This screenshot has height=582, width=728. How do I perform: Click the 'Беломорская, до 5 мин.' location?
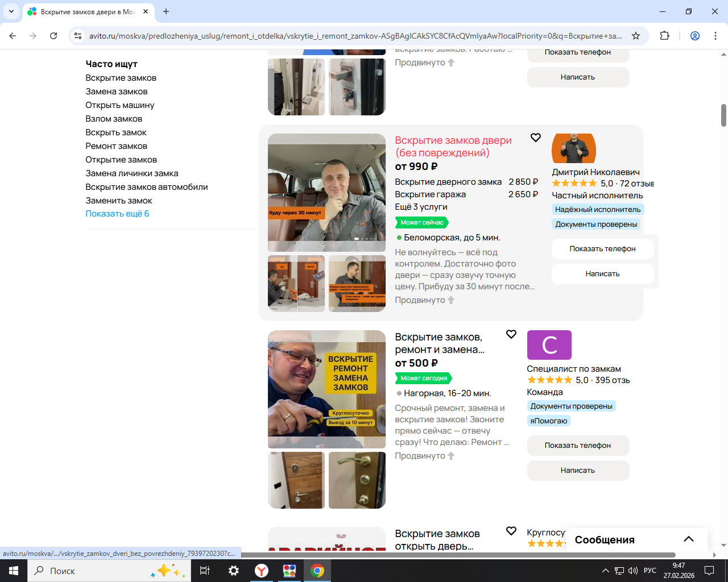tap(452, 238)
